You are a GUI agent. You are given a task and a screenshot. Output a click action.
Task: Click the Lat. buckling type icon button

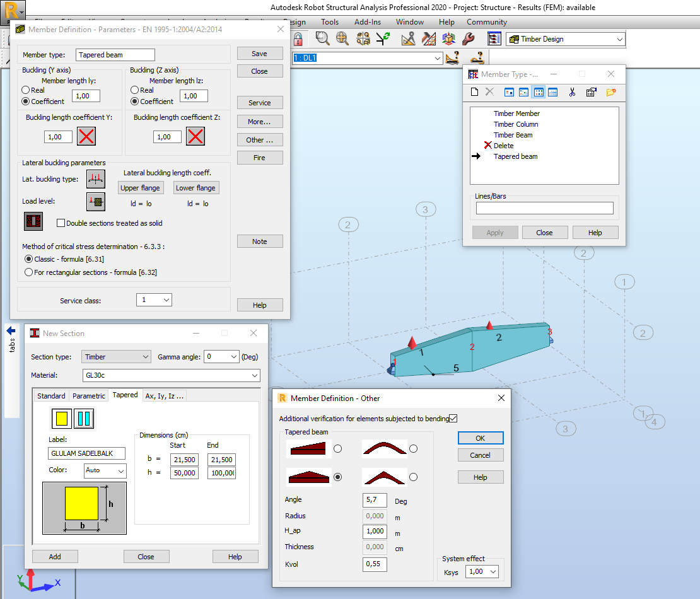click(96, 179)
